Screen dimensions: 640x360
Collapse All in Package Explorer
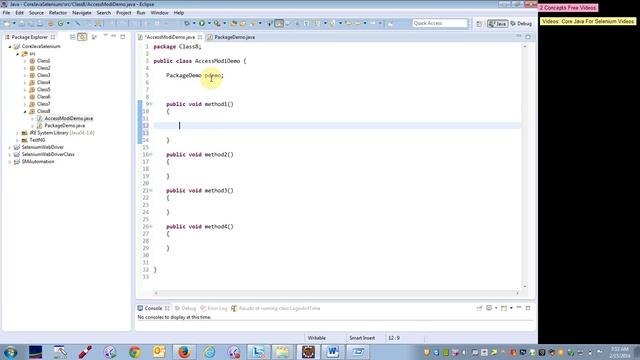(x=72, y=37)
